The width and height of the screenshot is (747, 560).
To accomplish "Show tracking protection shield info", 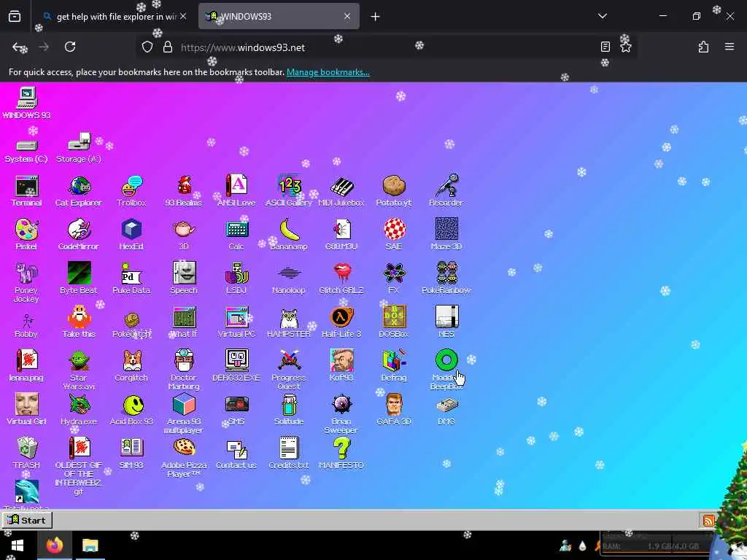I will coord(147,47).
